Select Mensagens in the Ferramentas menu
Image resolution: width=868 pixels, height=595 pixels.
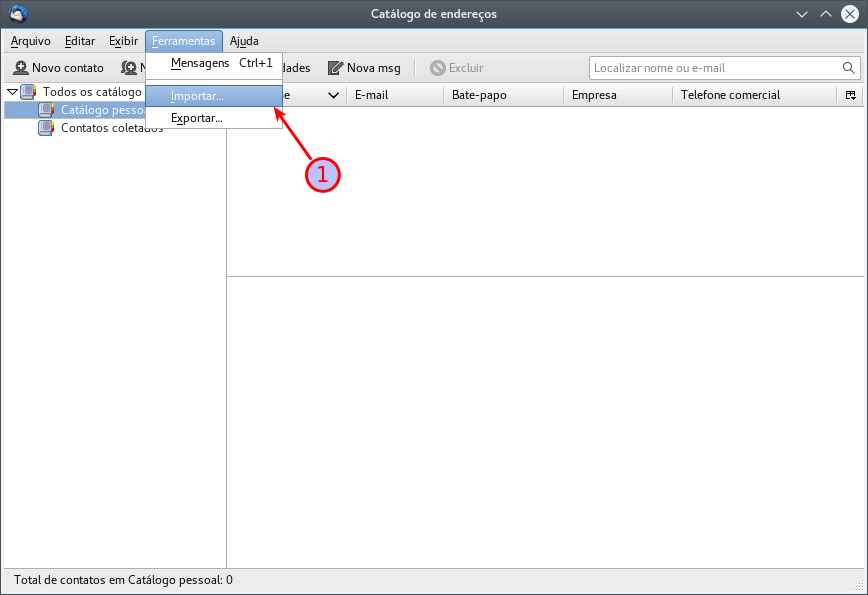(200, 63)
